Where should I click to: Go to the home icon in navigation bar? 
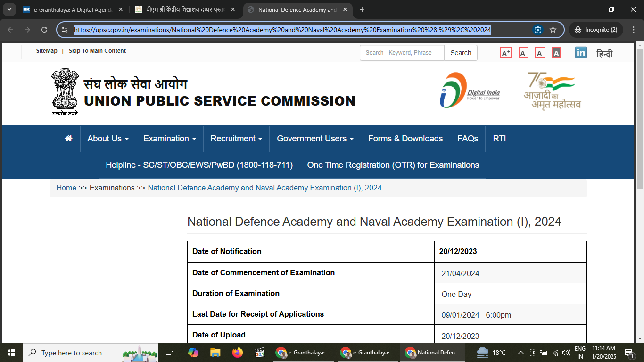68,139
